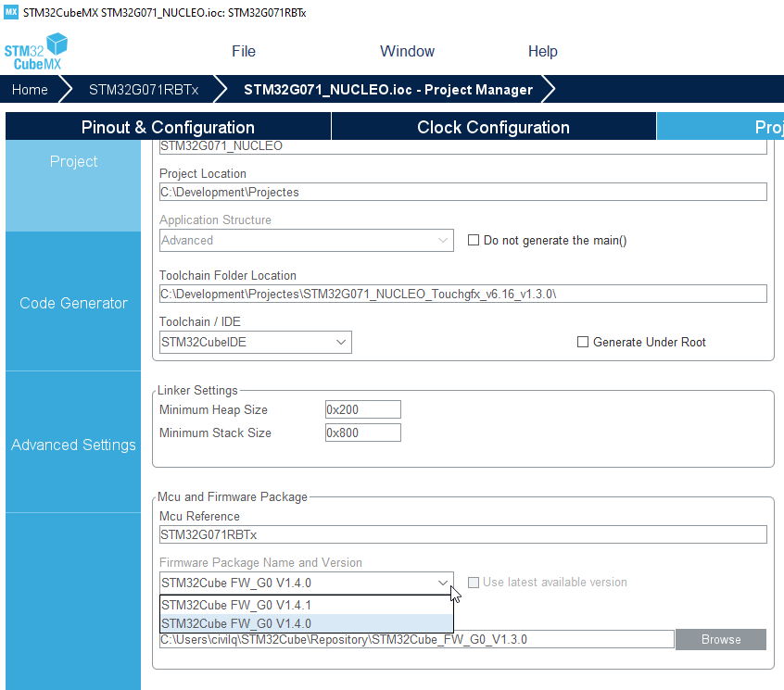Screen dimensions: 784x690
Task: Click the Project Location field
Action: tap(462, 192)
